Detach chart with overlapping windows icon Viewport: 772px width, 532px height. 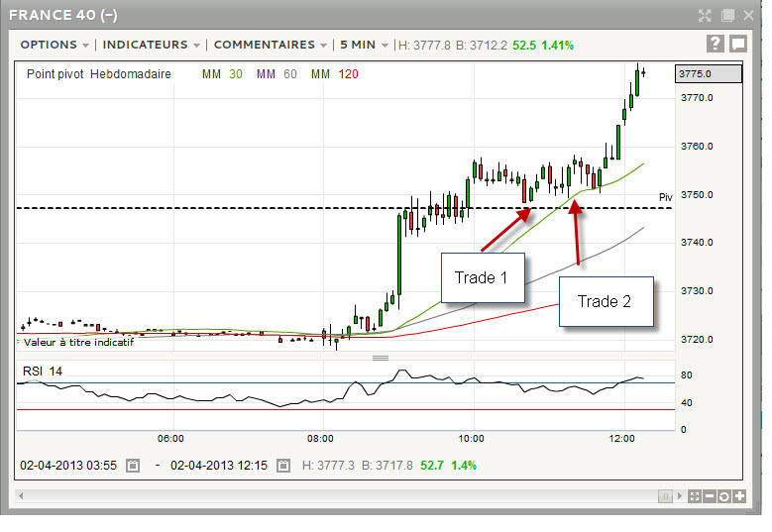727,15
